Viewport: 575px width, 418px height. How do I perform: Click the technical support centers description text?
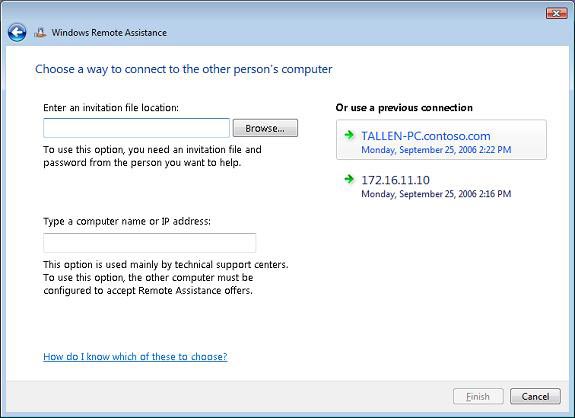tap(166, 278)
